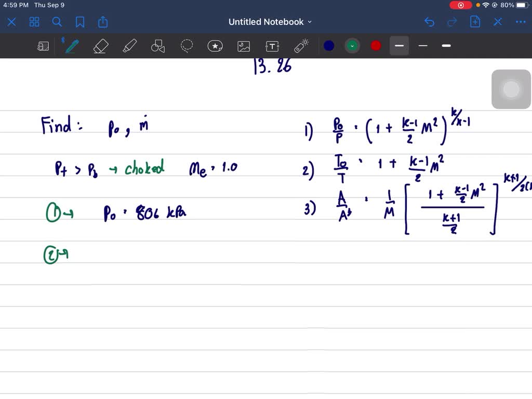Image resolution: width=532 pixels, height=399 pixels.
Task: Open the Share menu
Action: pyautogui.click(x=102, y=22)
